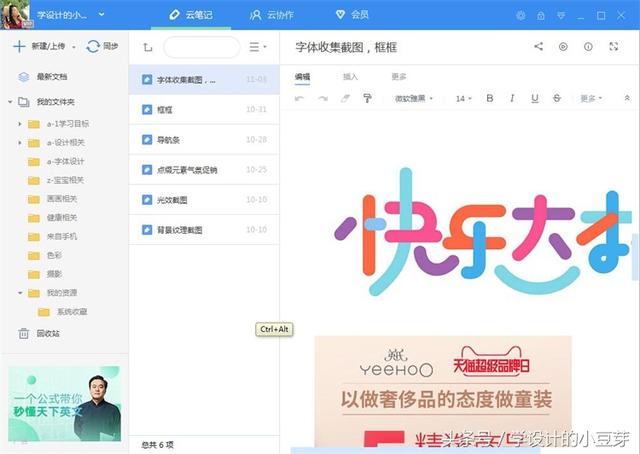This screenshot has height=454, width=640.
Task: Click the 快乐 colorful font image
Action: (x=482, y=232)
